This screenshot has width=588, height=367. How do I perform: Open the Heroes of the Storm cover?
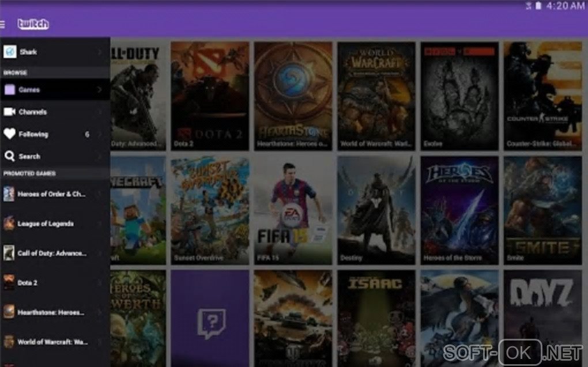pyautogui.click(x=460, y=211)
